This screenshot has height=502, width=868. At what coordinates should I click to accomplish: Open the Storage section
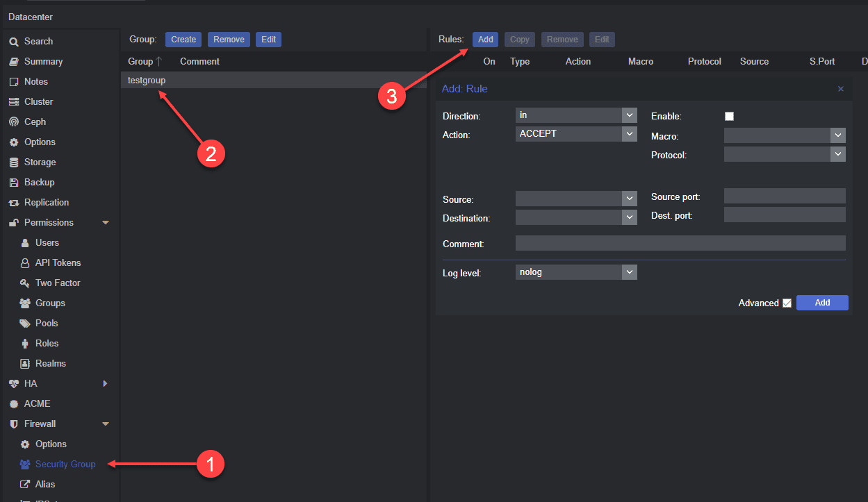click(x=40, y=162)
